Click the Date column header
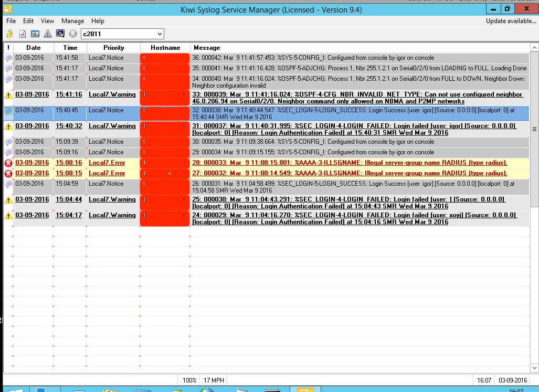539x392 pixels. pyautogui.click(x=34, y=48)
